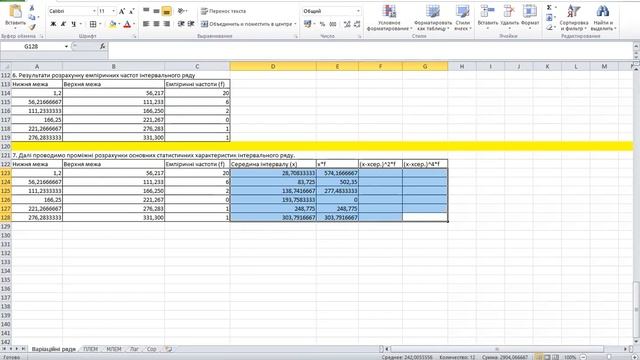The height and width of the screenshot is (360, 640).
Task: Open Find and Select (Найти и выделить)
Action: point(603,18)
